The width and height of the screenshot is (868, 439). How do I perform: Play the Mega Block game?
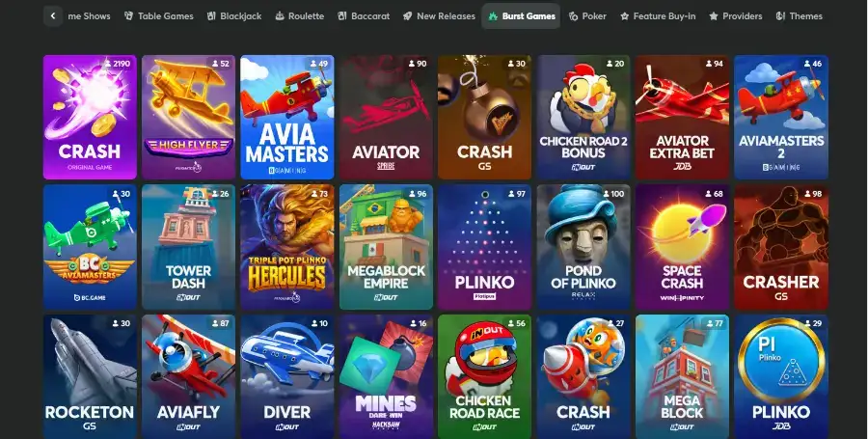(682, 377)
